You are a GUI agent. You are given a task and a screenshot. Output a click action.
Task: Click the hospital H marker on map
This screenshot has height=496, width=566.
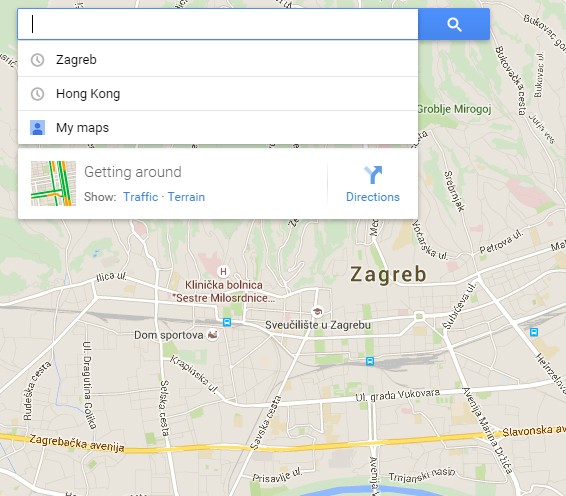223,271
